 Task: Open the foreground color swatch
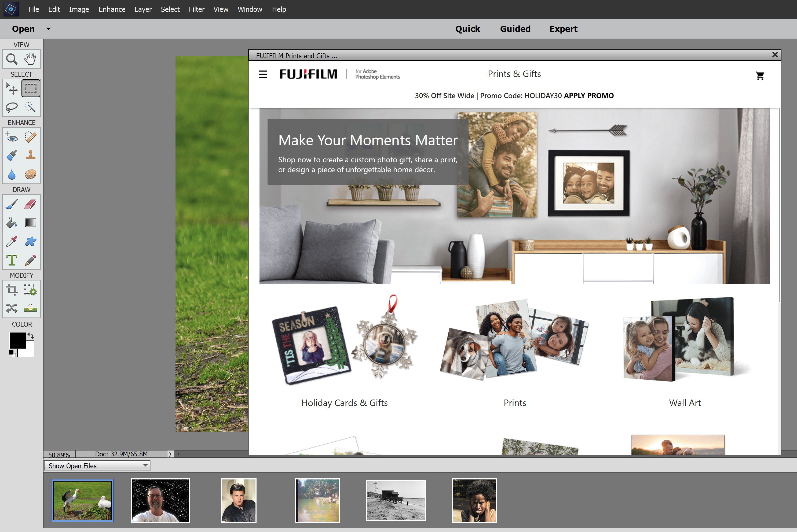coord(18,340)
